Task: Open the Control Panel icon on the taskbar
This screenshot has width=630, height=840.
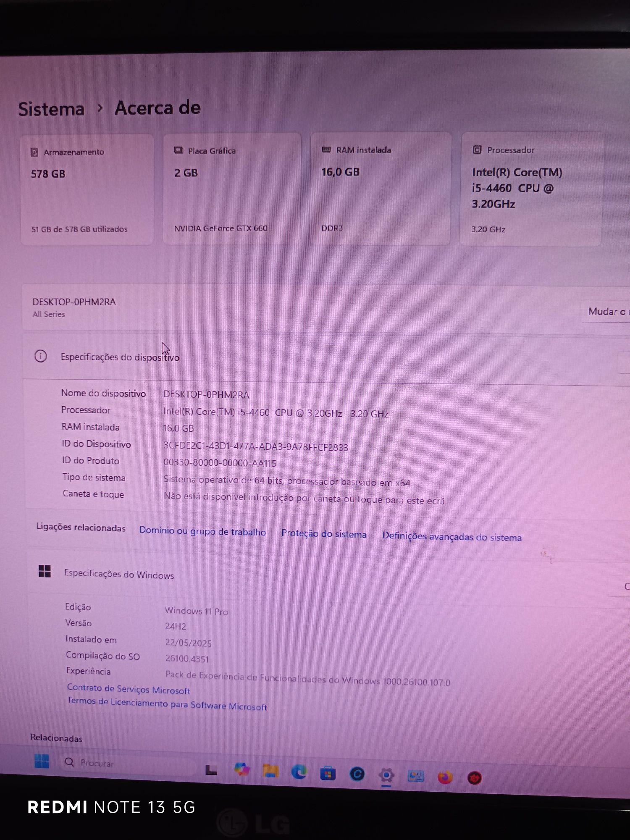Action: pos(416,776)
